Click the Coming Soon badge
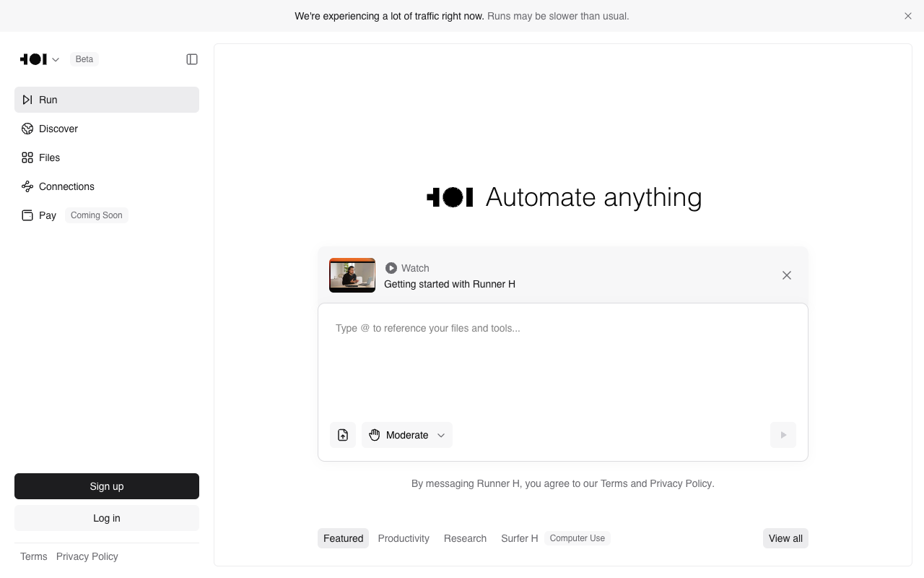 click(x=97, y=215)
